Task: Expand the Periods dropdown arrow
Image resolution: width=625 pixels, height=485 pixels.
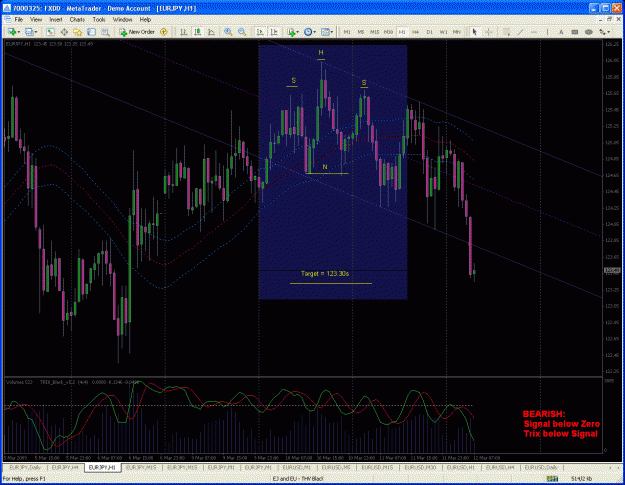Action: (x=314, y=32)
